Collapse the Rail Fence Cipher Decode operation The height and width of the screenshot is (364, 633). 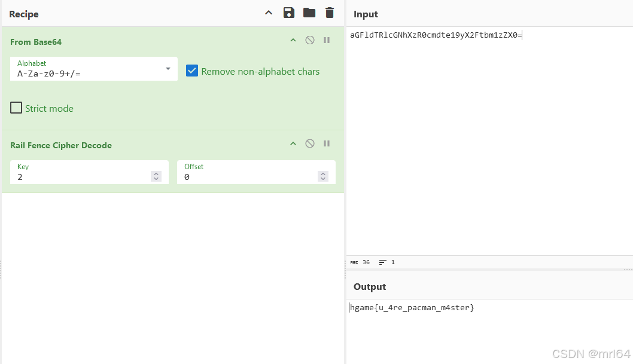point(293,144)
